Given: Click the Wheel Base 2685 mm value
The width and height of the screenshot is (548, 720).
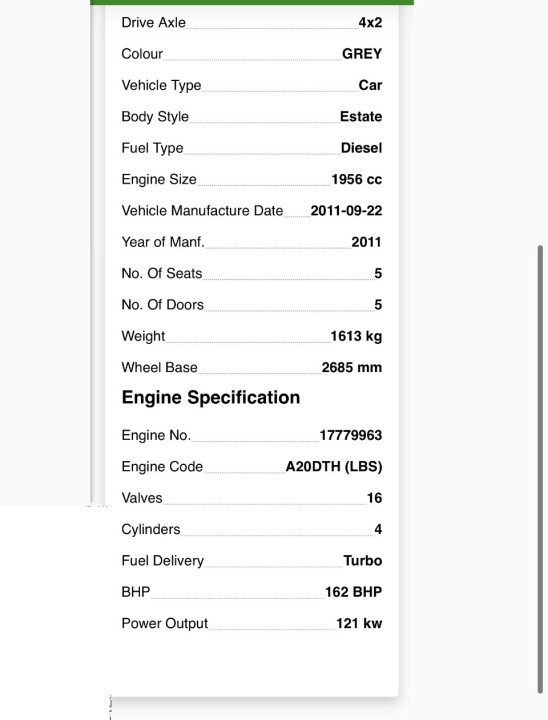Looking at the screenshot, I should (352, 367).
